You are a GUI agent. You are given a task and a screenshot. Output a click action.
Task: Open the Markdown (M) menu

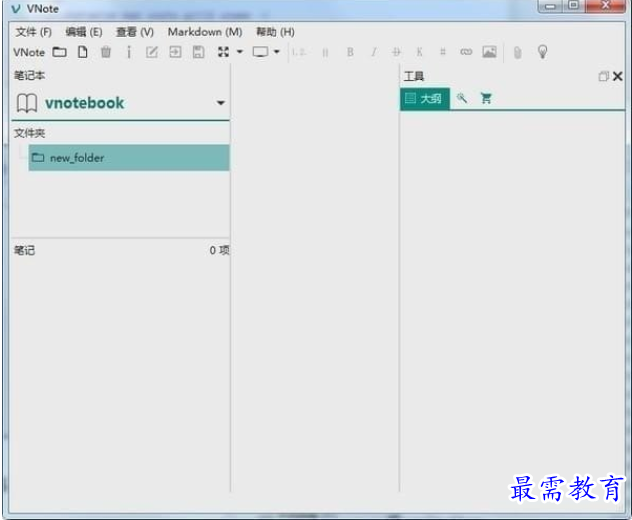(205, 32)
